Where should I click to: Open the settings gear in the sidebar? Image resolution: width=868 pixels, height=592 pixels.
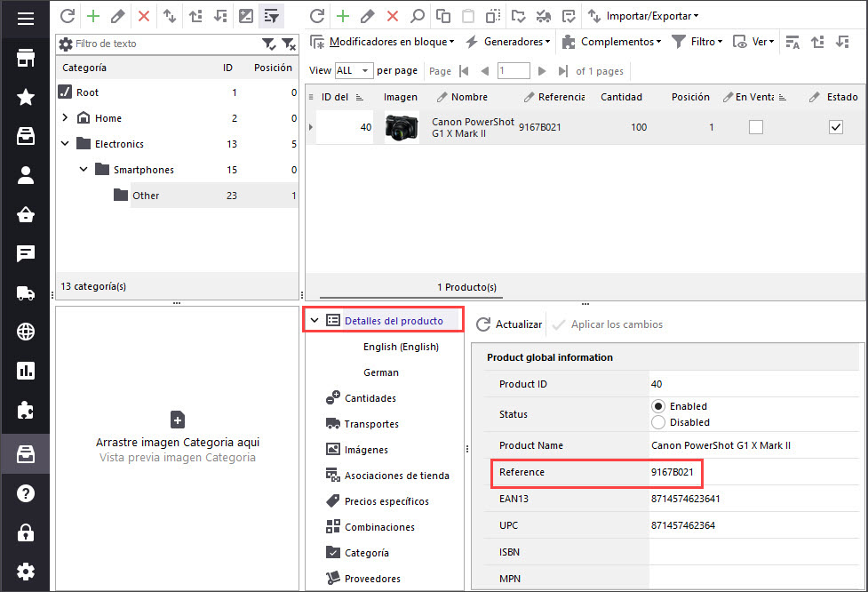pos(26,572)
